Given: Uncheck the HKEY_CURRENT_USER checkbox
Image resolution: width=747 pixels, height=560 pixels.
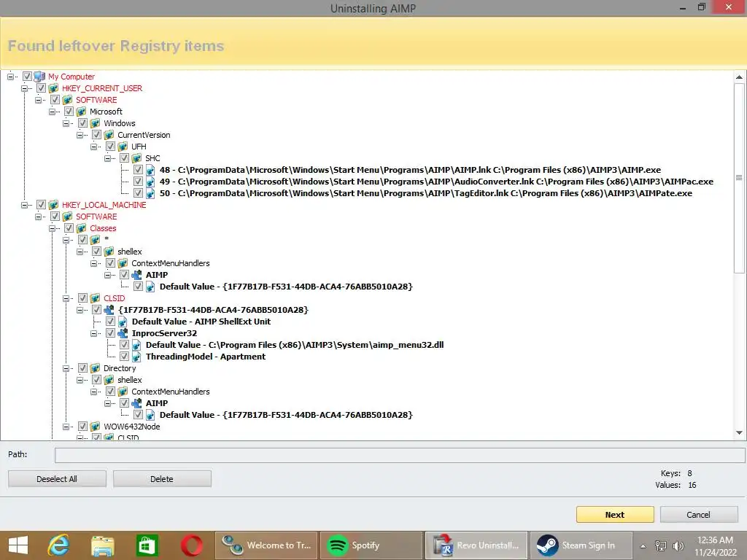Looking at the screenshot, I should (x=41, y=88).
